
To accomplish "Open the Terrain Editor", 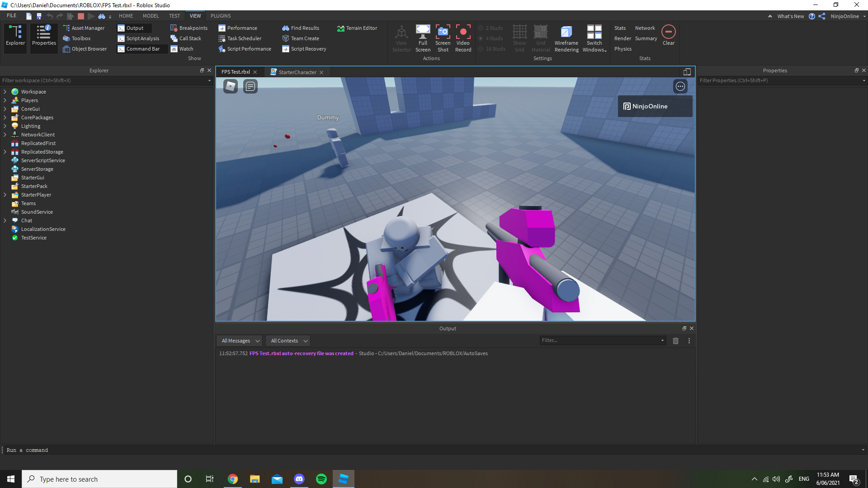I will point(357,28).
